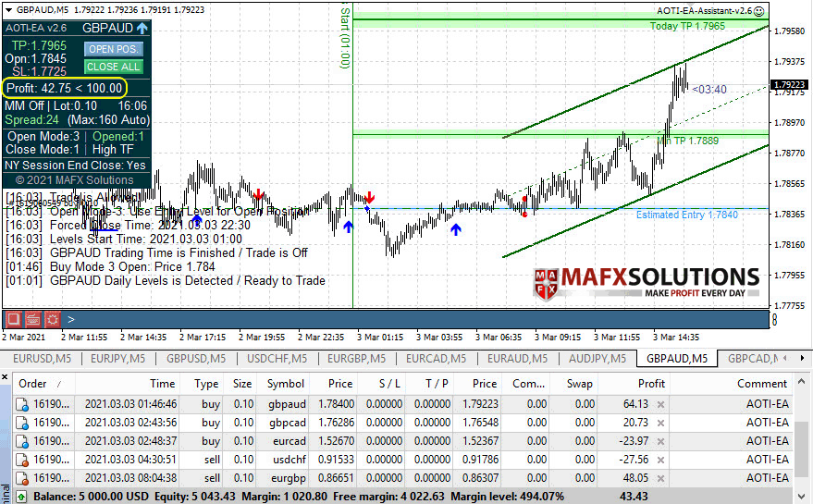Click the gbpaud profit value 64.13
Viewport: 813px width, 504px height.
pos(635,404)
